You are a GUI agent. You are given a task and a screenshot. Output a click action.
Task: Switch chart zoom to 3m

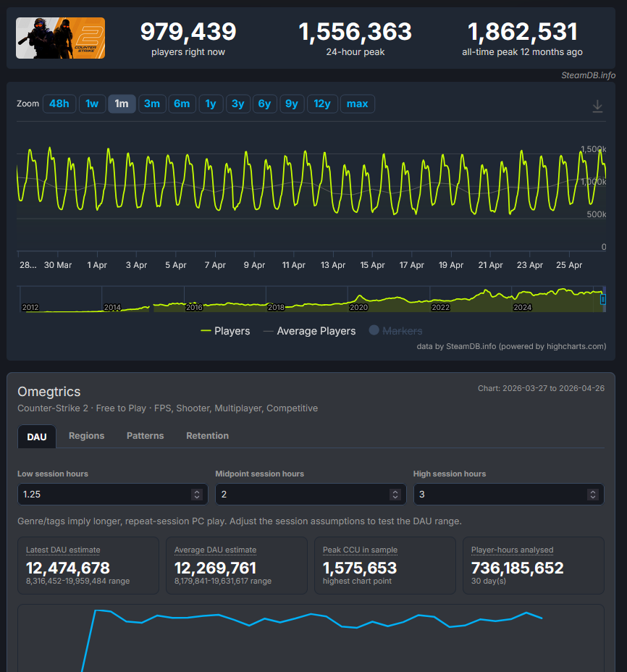pos(152,104)
